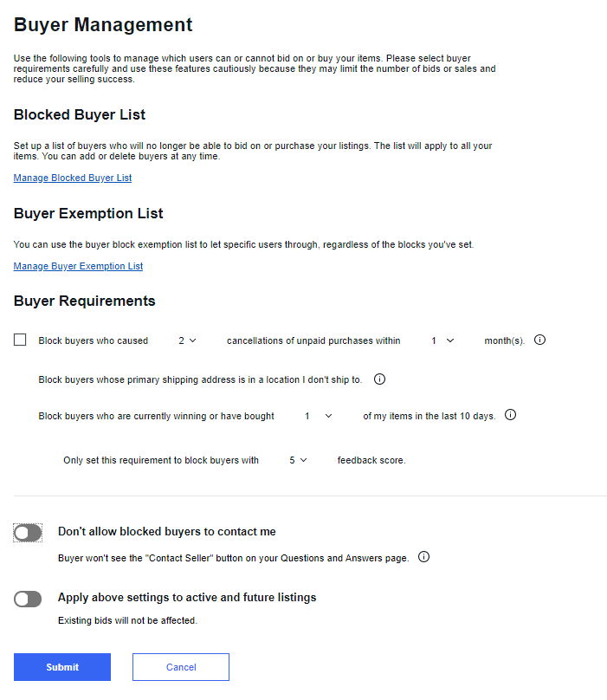
Task: Click the 'Don't allow blocked buyers' heading label
Action: tap(167, 531)
